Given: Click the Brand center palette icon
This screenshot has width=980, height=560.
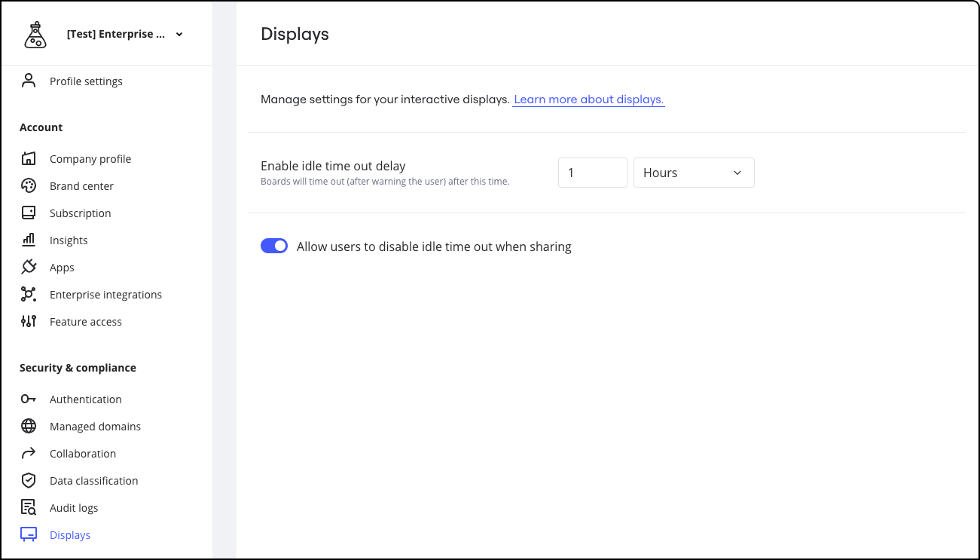Looking at the screenshot, I should coord(29,186).
